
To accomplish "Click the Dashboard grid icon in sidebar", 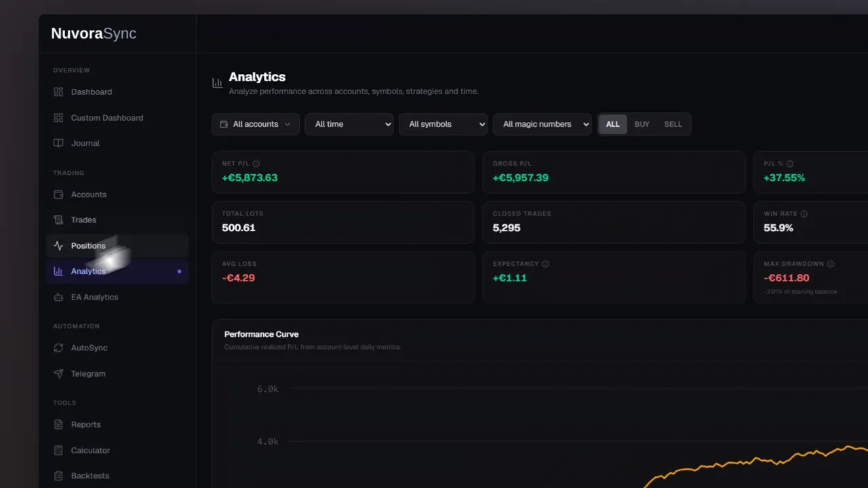I will point(58,92).
